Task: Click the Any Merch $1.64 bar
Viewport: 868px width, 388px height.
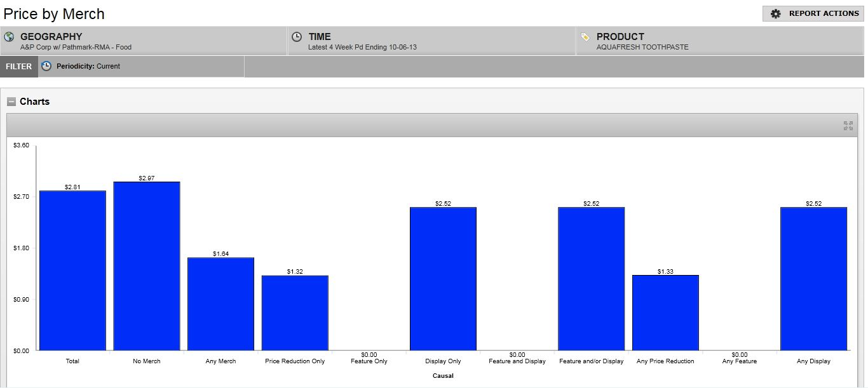Action: click(x=220, y=304)
